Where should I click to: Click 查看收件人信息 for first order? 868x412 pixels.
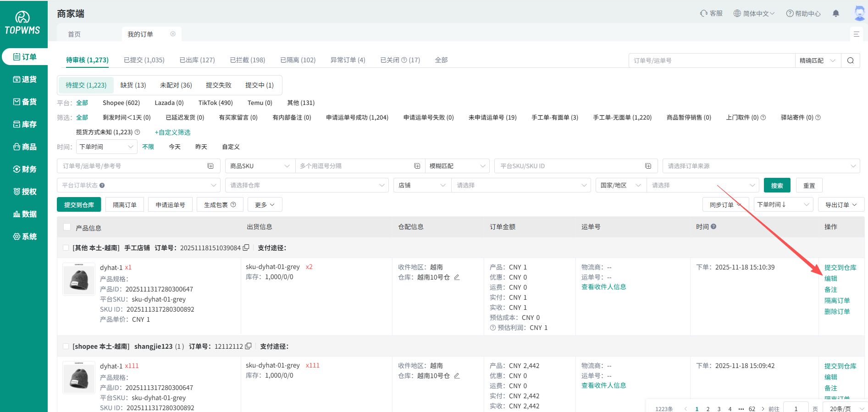pos(603,287)
